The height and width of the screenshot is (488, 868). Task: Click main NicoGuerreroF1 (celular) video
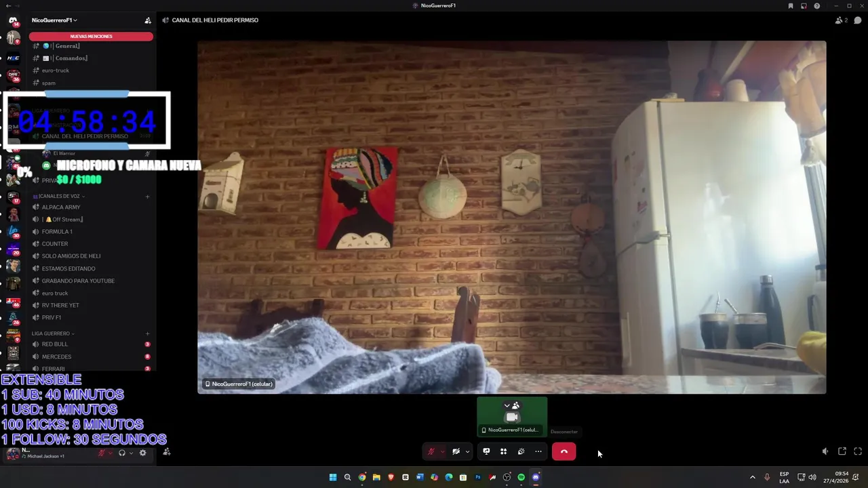coord(512,217)
